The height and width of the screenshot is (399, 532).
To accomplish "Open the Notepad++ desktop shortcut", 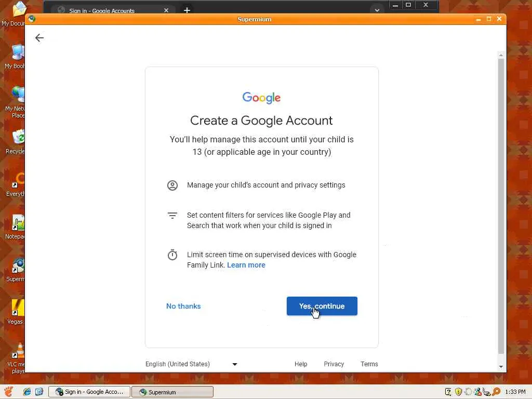I will coord(15,227).
